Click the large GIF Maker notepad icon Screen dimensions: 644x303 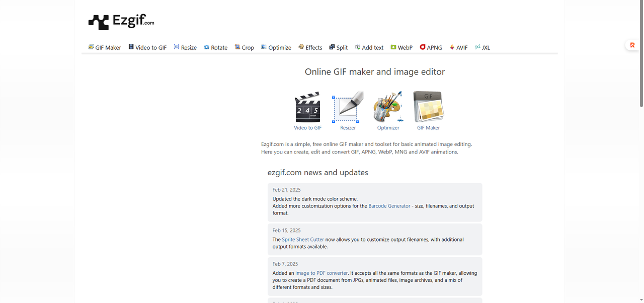click(x=428, y=107)
